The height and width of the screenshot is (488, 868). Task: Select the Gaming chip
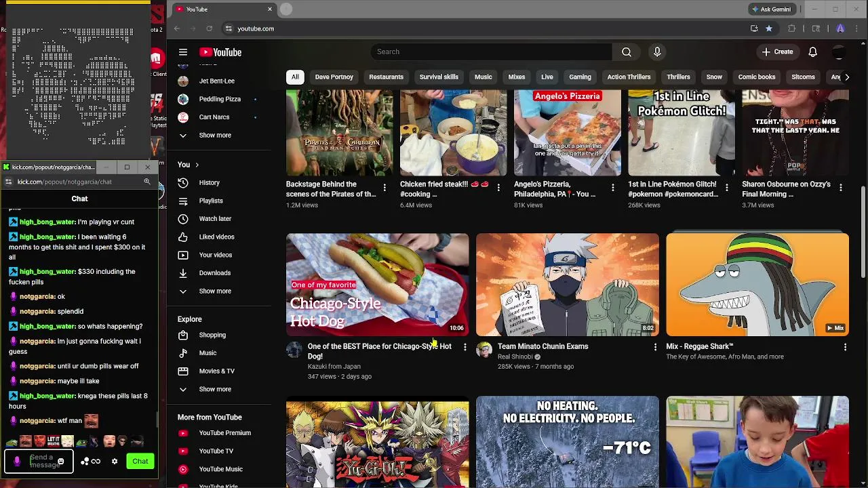tap(580, 77)
